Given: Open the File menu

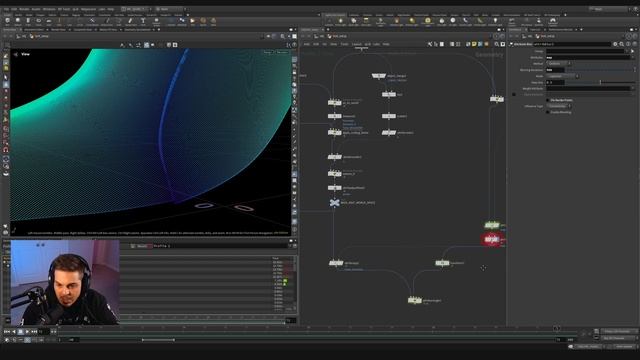Looking at the screenshot, I should click(6, 9).
